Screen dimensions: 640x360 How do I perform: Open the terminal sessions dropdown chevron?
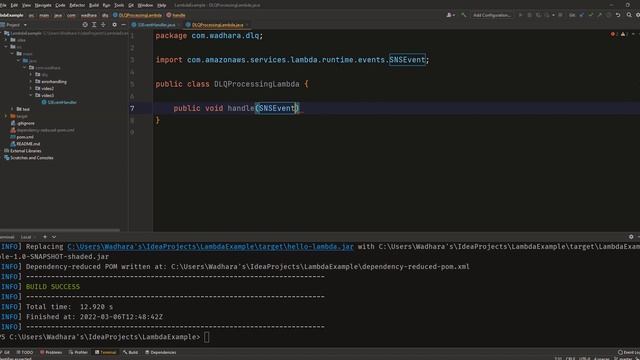[x=54, y=237]
